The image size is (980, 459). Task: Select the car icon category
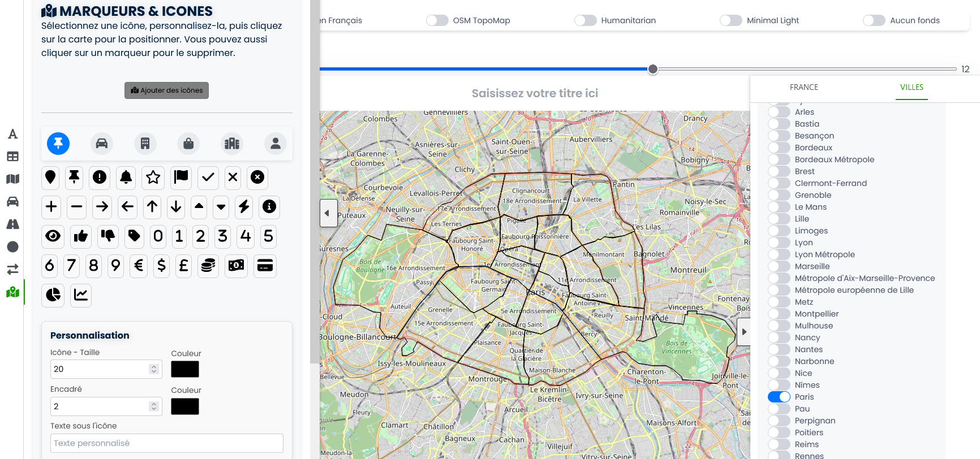pyautogui.click(x=102, y=144)
